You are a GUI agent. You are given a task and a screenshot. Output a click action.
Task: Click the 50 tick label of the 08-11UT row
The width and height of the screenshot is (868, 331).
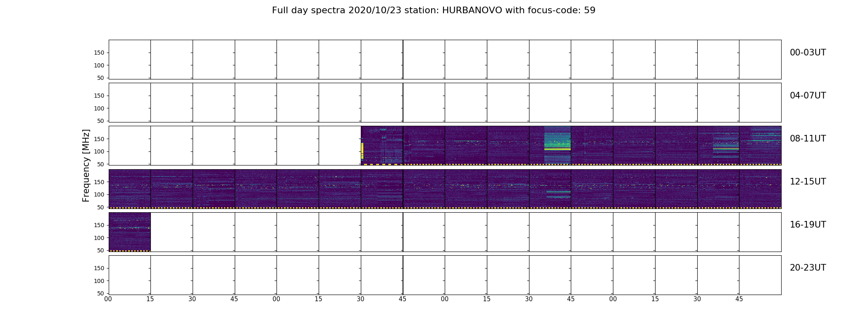click(101, 164)
